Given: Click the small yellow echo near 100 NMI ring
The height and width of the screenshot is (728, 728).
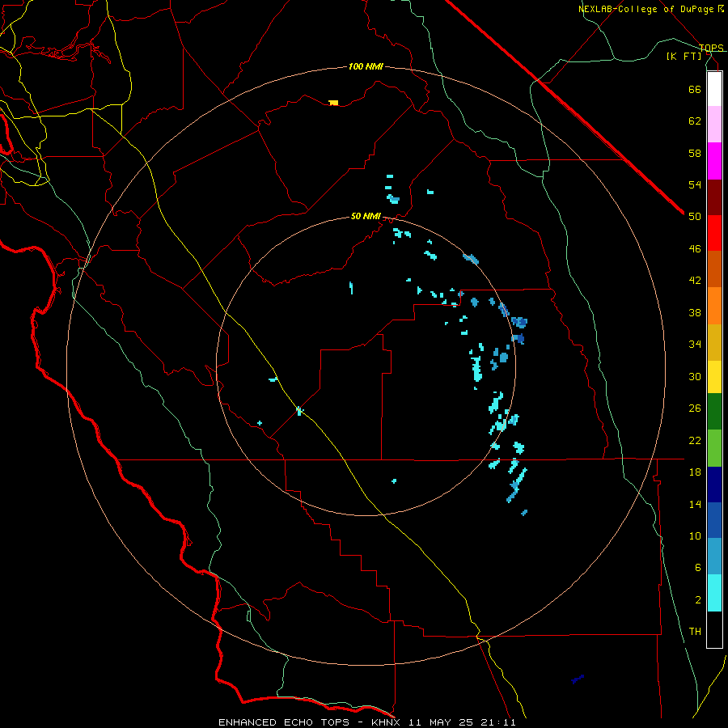Looking at the screenshot, I should point(333,103).
